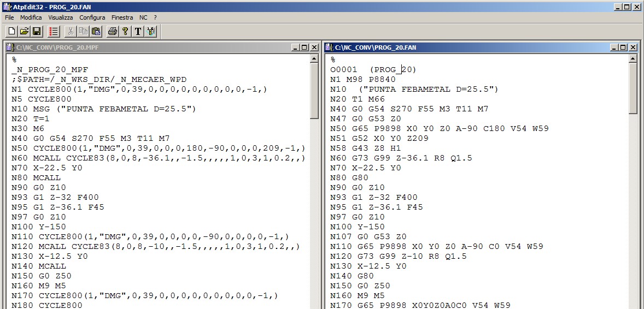Open the File menu
This screenshot has height=309, width=644.
[x=9, y=17]
